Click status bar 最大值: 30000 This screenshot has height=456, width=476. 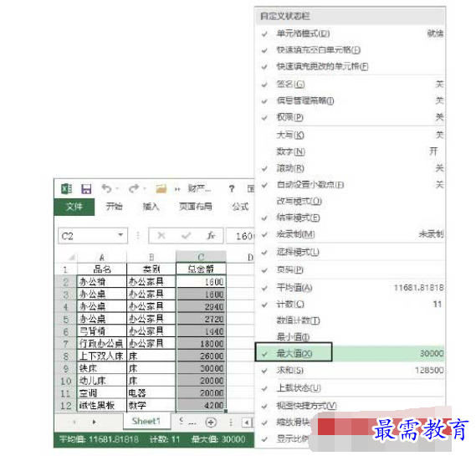click(218, 439)
